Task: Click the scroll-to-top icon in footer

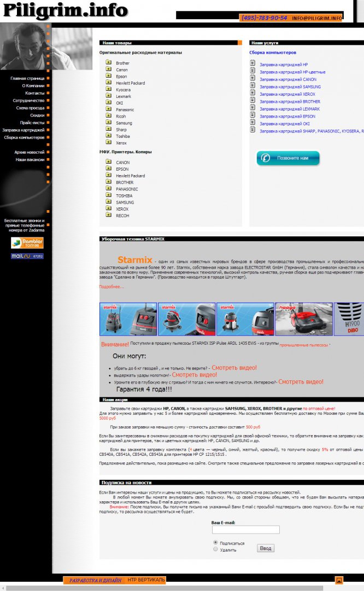Action: pyautogui.click(x=339, y=581)
